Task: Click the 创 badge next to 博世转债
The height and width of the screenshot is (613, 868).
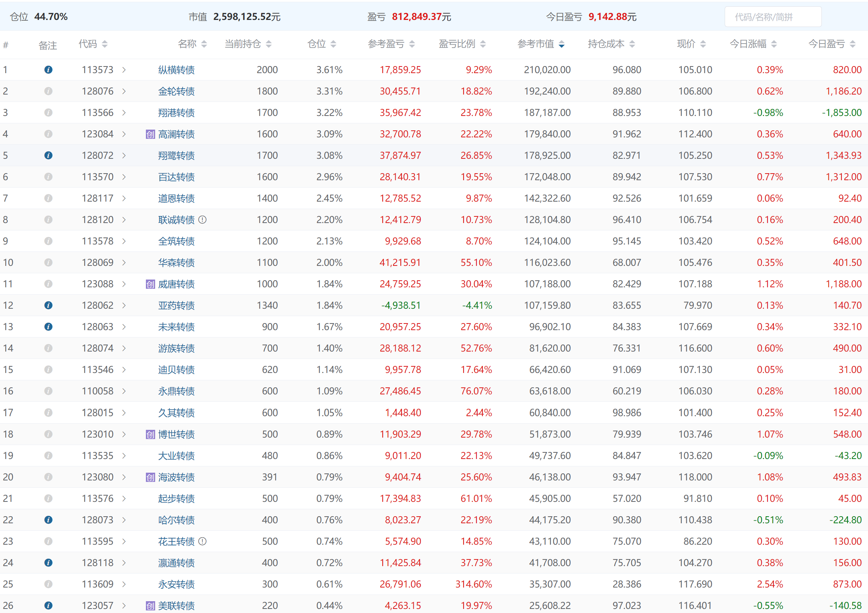Action: tap(150, 434)
